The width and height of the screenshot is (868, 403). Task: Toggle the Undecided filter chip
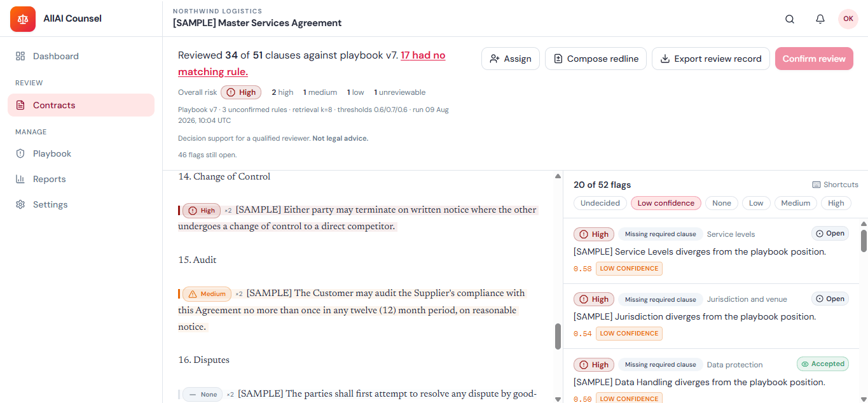click(x=600, y=203)
